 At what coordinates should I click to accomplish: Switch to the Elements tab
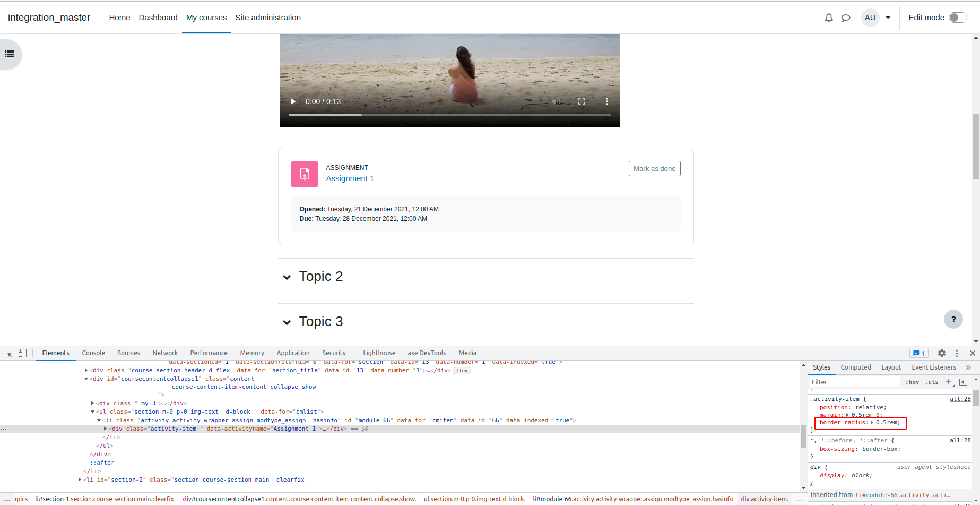[56, 353]
